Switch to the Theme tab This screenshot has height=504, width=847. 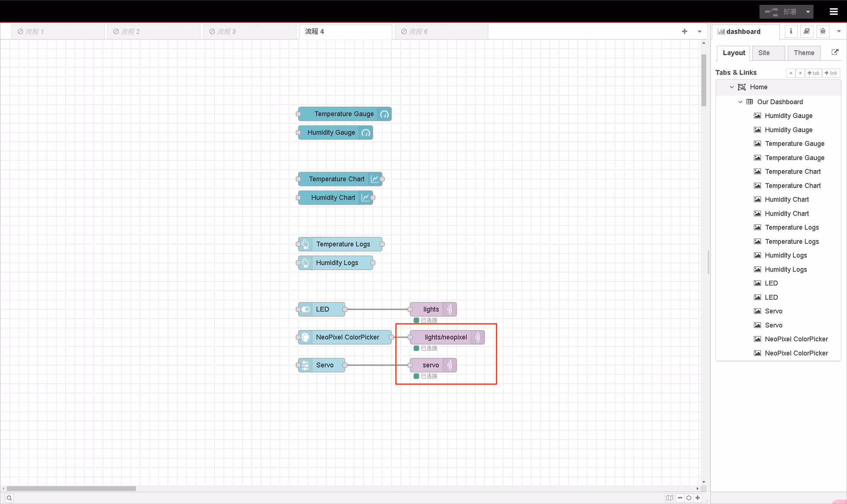pyautogui.click(x=804, y=53)
